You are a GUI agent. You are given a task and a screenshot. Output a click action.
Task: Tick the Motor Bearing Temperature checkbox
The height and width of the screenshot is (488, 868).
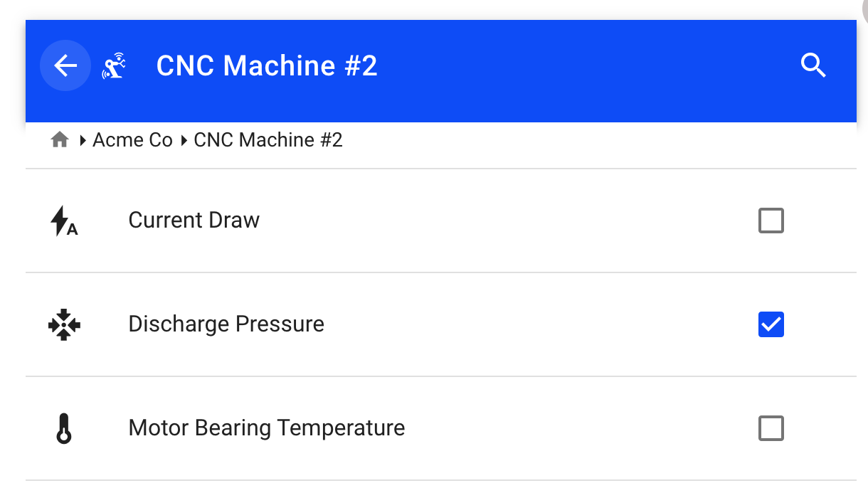tap(771, 428)
